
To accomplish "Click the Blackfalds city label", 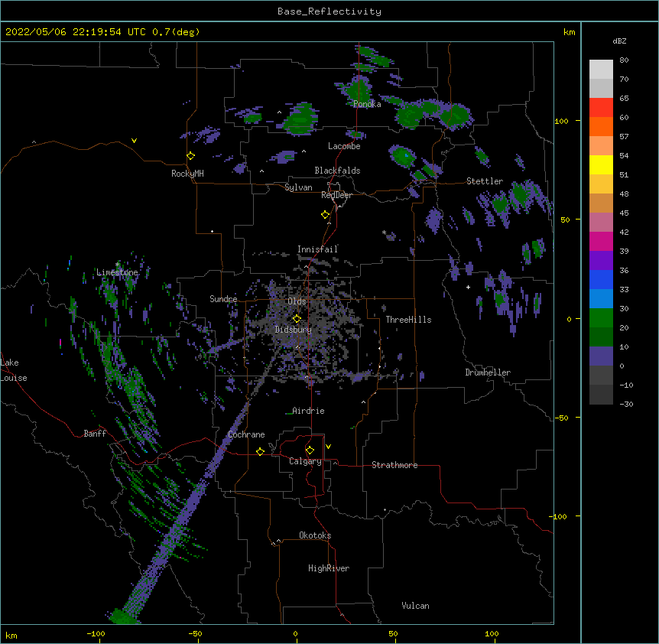I will point(337,171).
